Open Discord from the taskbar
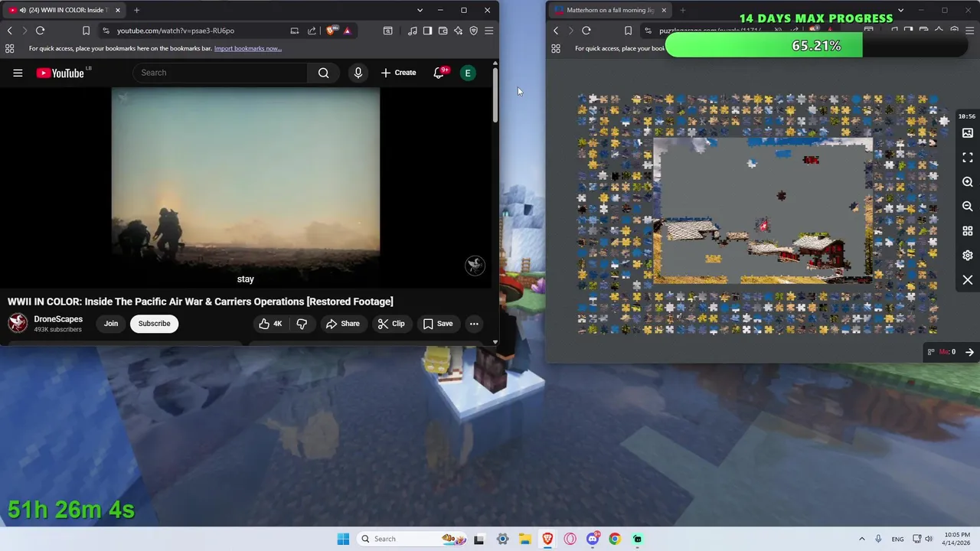The width and height of the screenshot is (980, 551). click(593, 539)
